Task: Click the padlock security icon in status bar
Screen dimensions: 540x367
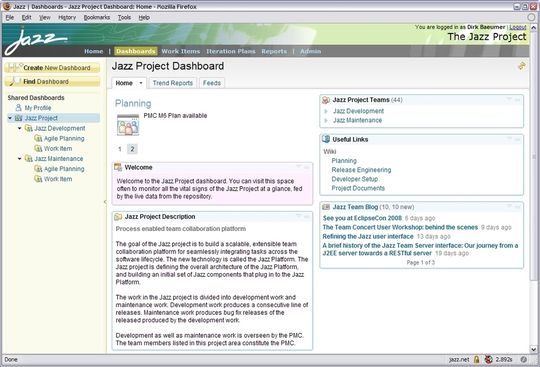Action: [x=477, y=359]
